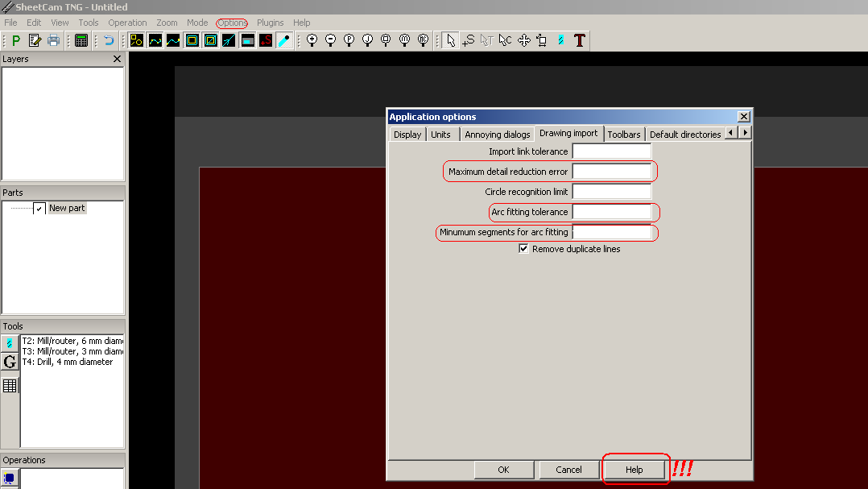Screen dimensions: 868x489
Task: Click the small cyan tool icon in top toolbar
Action: click(560, 40)
